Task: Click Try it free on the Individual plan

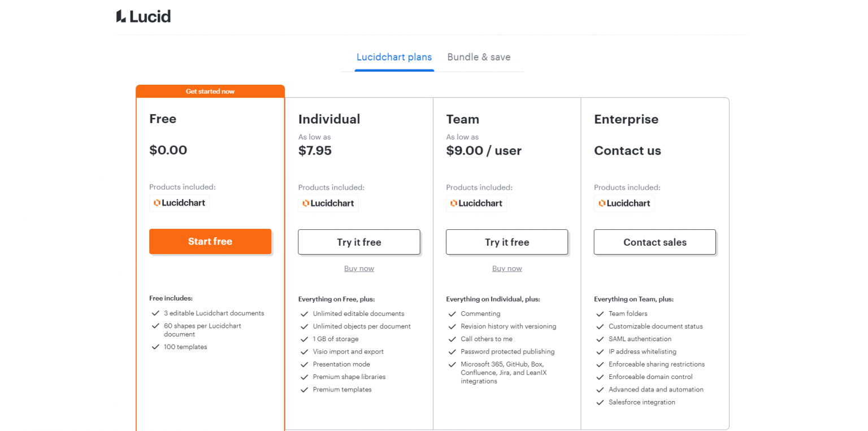Action: tap(359, 242)
